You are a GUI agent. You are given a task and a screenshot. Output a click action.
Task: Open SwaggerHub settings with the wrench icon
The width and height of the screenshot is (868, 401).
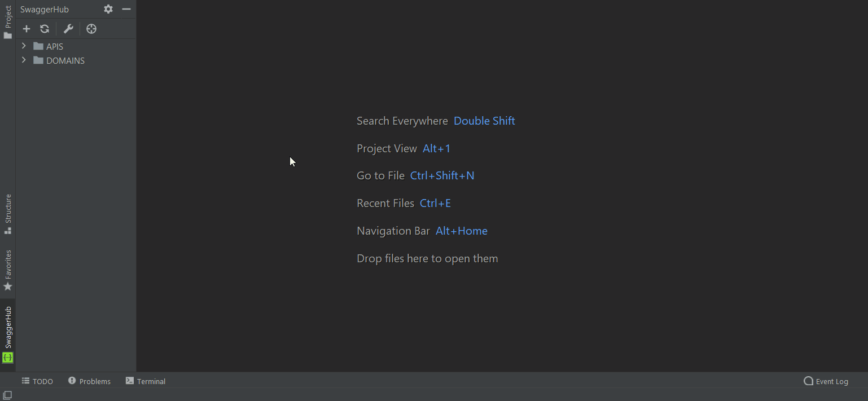68,28
